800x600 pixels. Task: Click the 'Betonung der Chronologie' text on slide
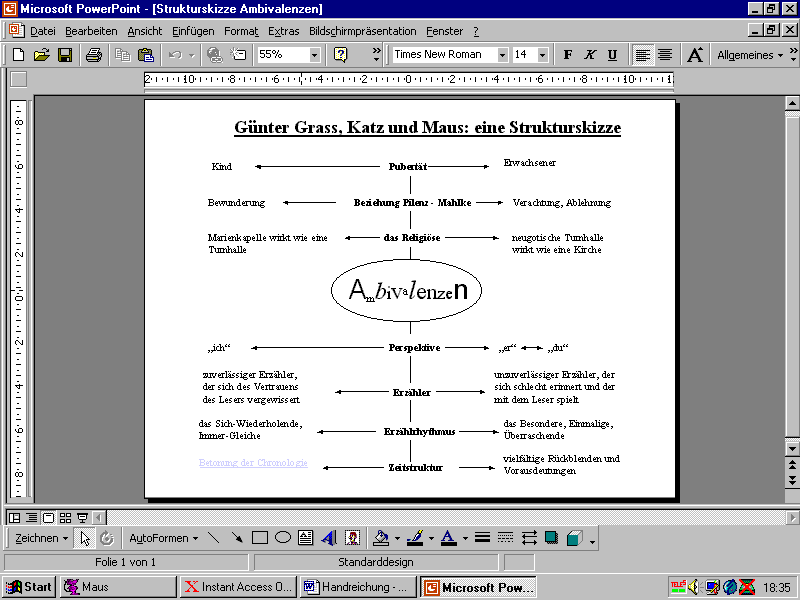253,464
